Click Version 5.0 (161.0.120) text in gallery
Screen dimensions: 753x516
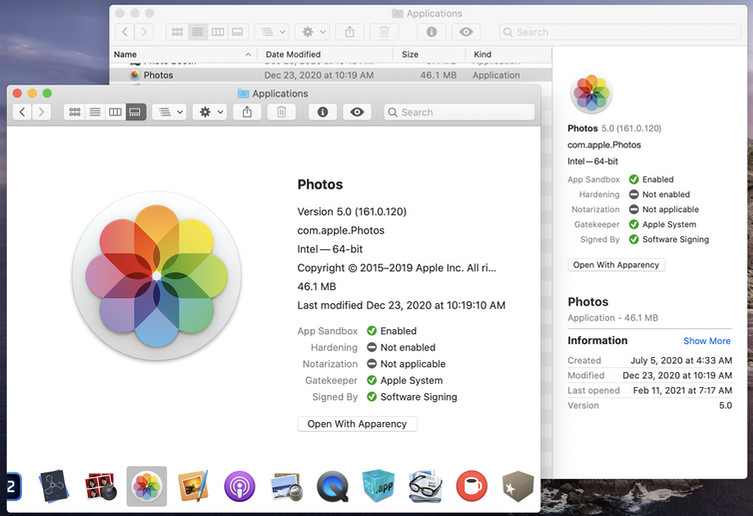coord(352,211)
